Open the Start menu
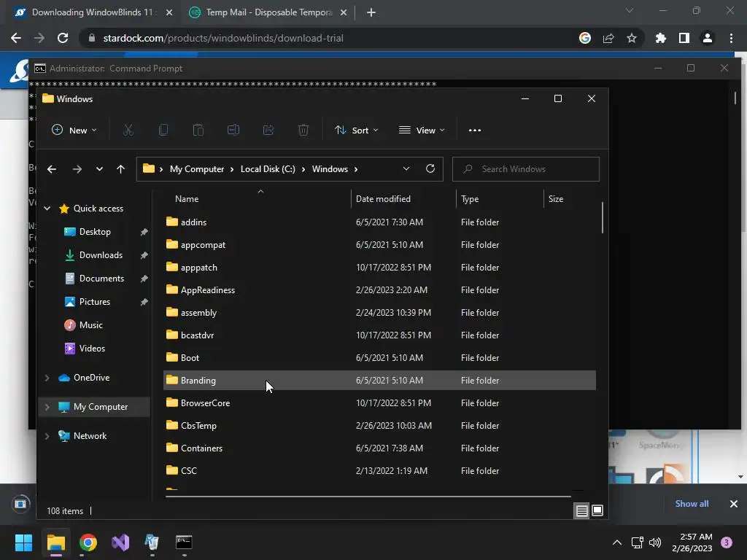 (x=23, y=542)
